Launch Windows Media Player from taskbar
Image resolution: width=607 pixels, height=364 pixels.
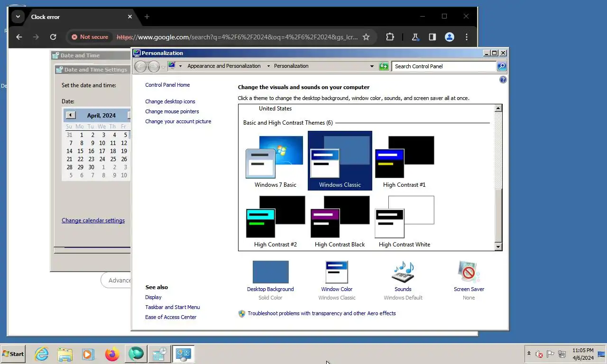88,354
